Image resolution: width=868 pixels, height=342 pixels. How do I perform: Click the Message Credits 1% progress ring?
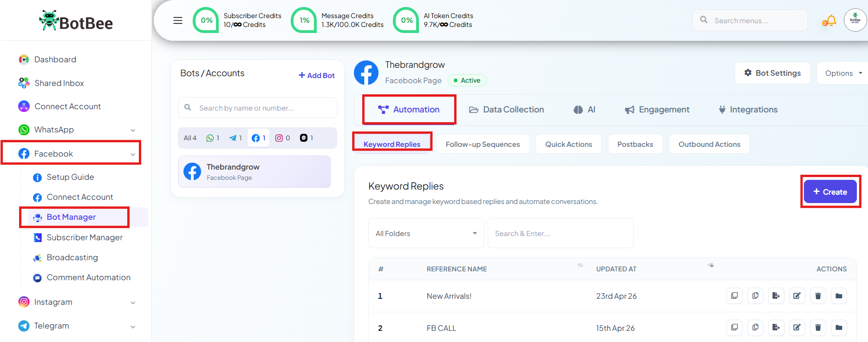[304, 20]
